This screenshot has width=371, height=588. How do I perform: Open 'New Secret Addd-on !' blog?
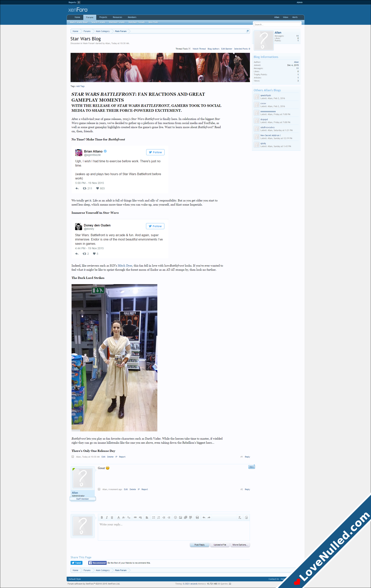[x=270, y=135]
